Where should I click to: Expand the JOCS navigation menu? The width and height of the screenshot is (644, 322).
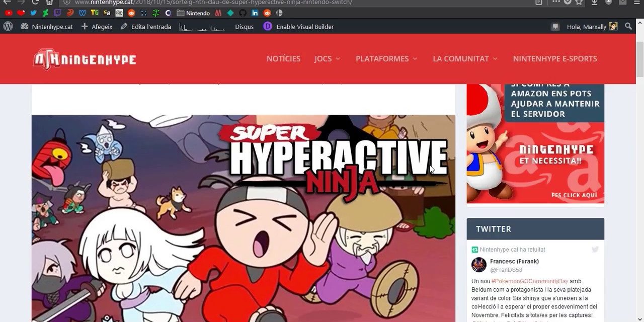[x=328, y=59]
